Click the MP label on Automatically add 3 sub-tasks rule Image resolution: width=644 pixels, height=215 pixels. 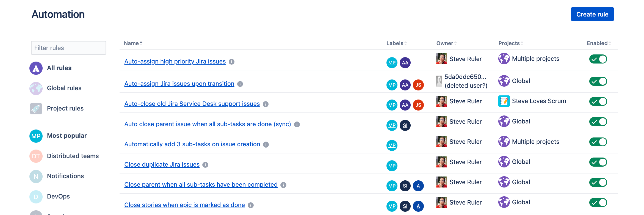[392, 145]
